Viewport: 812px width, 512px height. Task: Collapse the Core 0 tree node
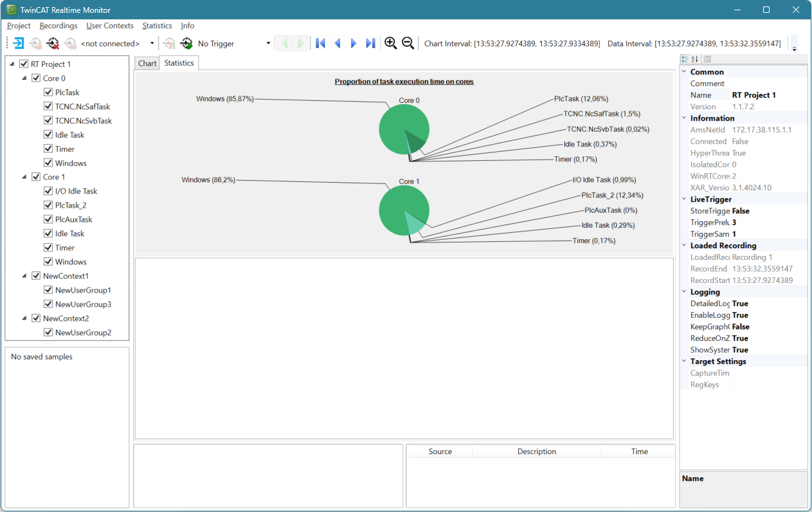pos(25,78)
